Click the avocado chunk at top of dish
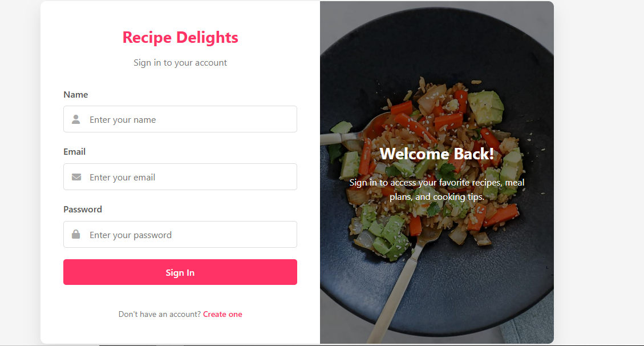Viewport: 644px width, 346px height. 487,108
